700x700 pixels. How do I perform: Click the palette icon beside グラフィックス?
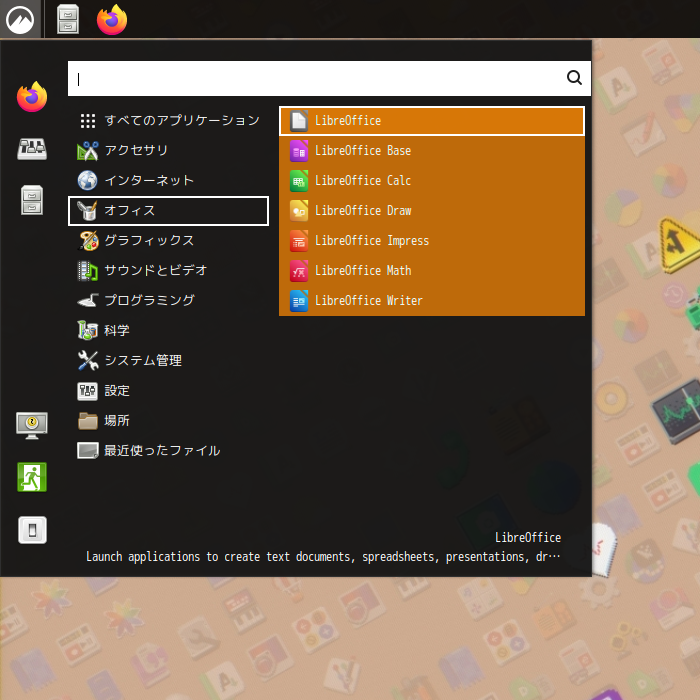coord(88,241)
